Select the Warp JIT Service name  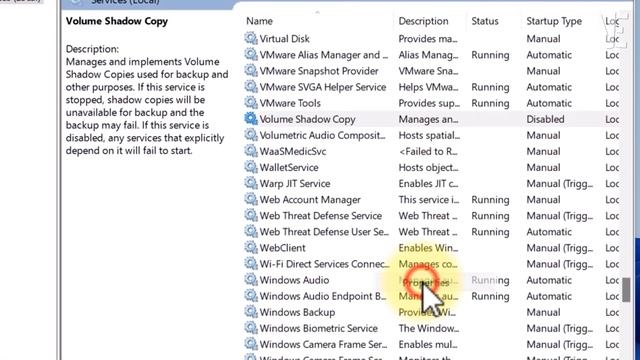(x=295, y=184)
